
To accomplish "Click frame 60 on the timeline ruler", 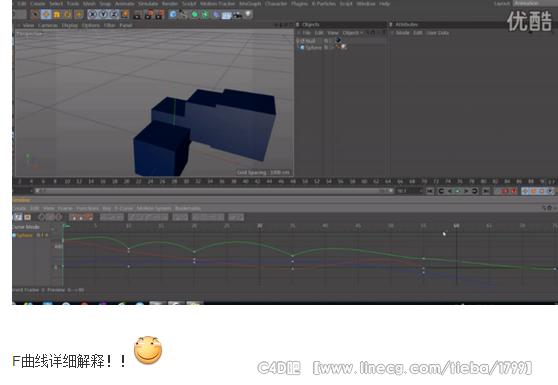I will (x=364, y=181).
